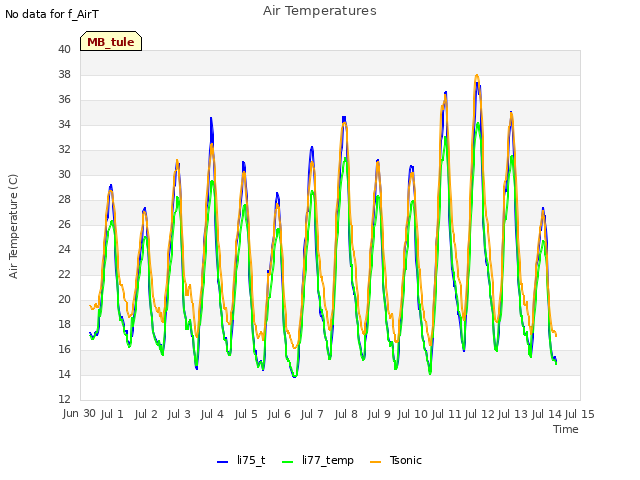Click the orange Tsonic legend swatch
The image size is (640, 480).
375,461
